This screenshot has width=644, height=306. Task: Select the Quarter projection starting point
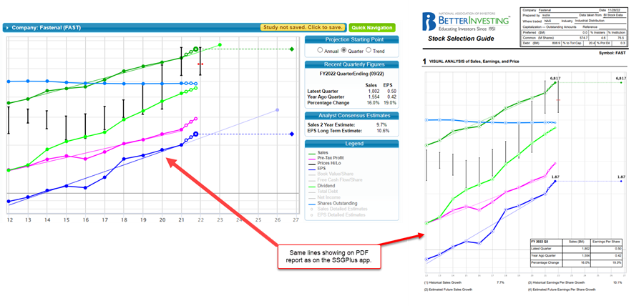coord(344,51)
